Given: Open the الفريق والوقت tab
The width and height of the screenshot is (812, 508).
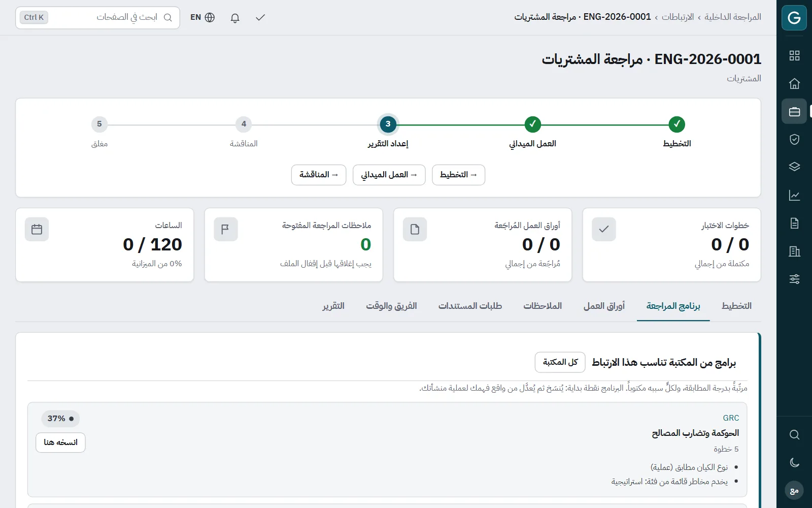Looking at the screenshot, I should (x=391, y=306).
